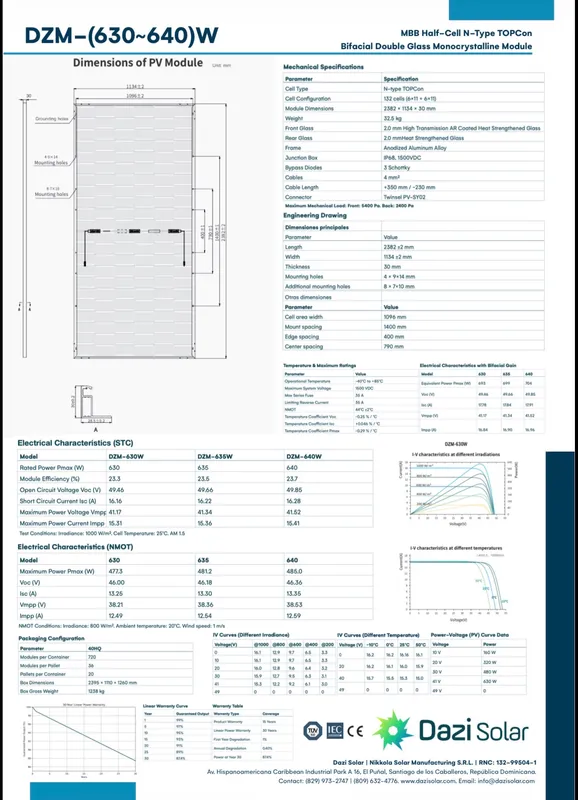Select Box Gross Weight value '1238 kg'
The width and height of the screenshot is (578, 800).
click(x=96, y=691)
